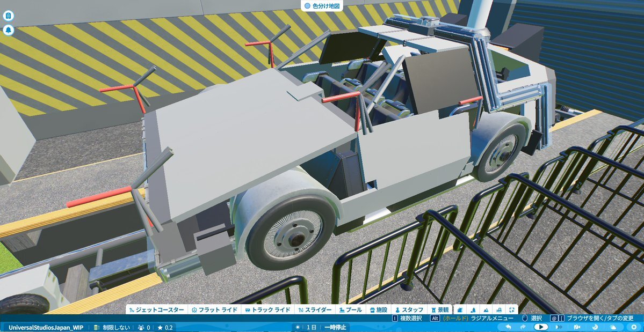Click the 選択 mouse hint

(x=531, y=318)
